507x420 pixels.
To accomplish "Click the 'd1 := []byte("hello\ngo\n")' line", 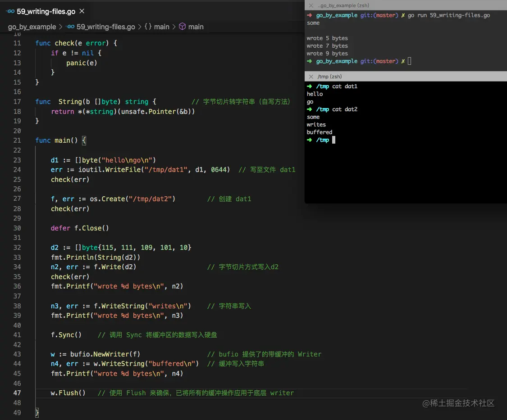I will [104, 160].
